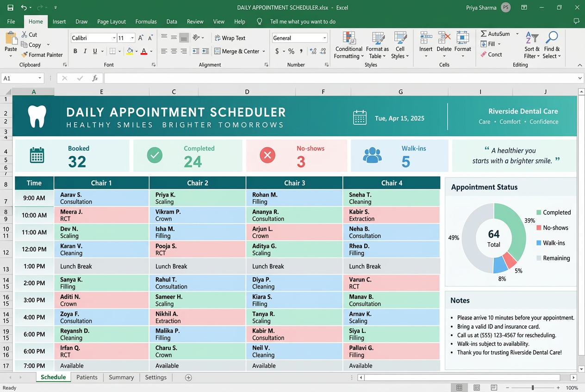Click the Decrease Decimal icon
The width and height of the screenshot is (585, 392).
[x=323, y=51]
